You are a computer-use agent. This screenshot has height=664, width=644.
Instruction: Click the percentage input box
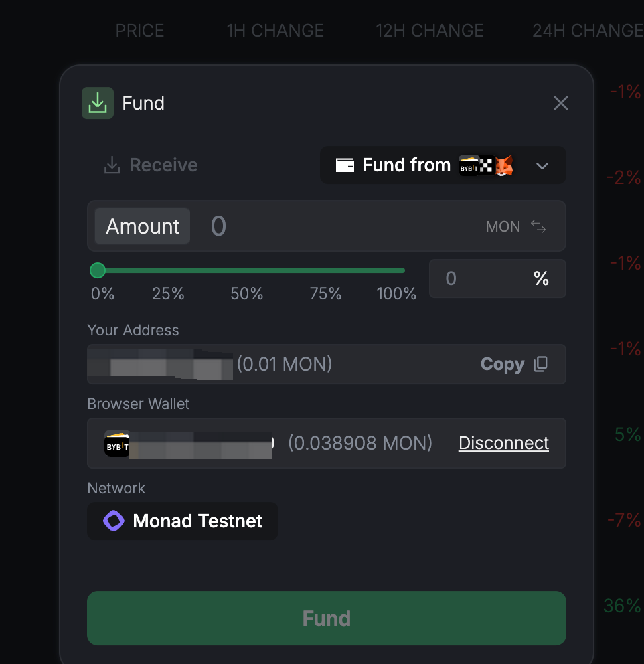(x=497, y=278)
